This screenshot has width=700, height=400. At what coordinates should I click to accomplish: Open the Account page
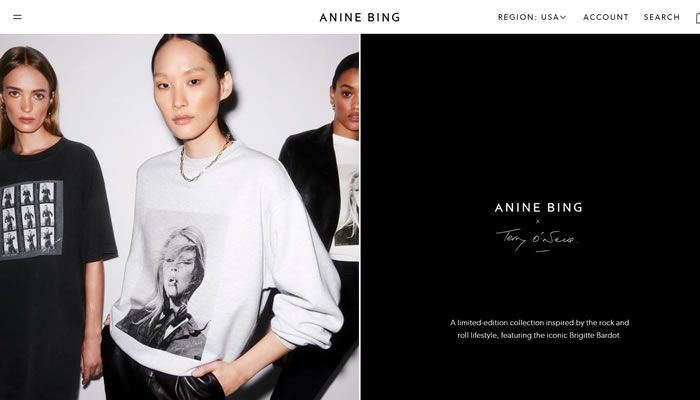pos(606,17)
